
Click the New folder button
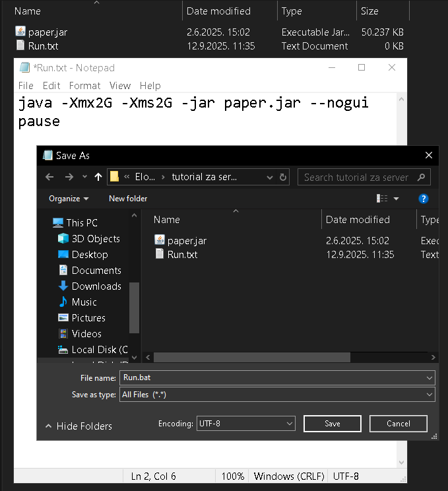128,198
